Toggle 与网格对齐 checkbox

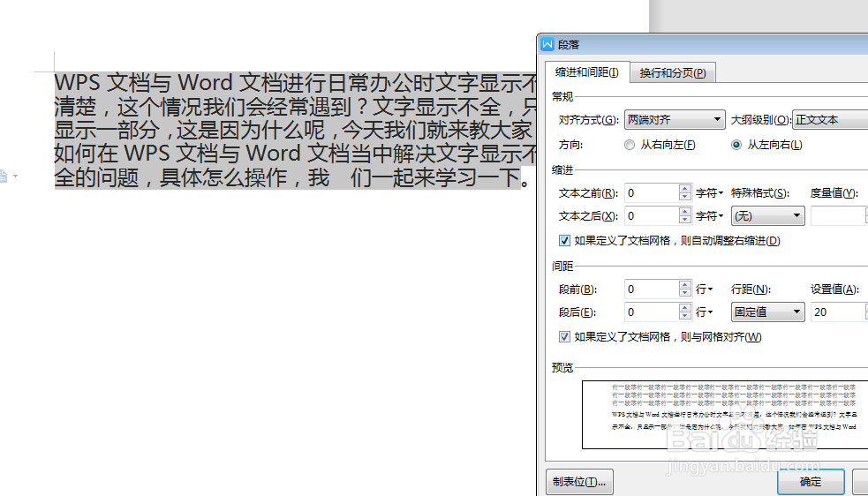point(564,337)
